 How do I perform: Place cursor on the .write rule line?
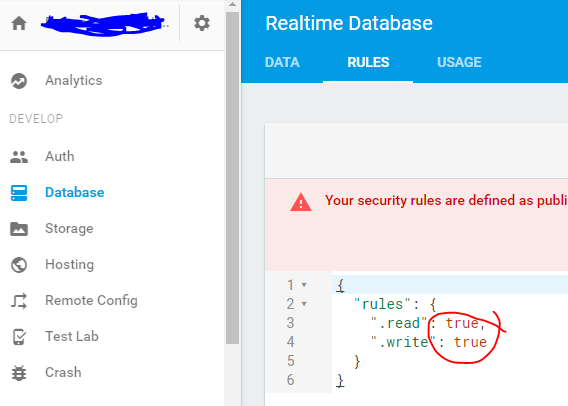(429, 342)
